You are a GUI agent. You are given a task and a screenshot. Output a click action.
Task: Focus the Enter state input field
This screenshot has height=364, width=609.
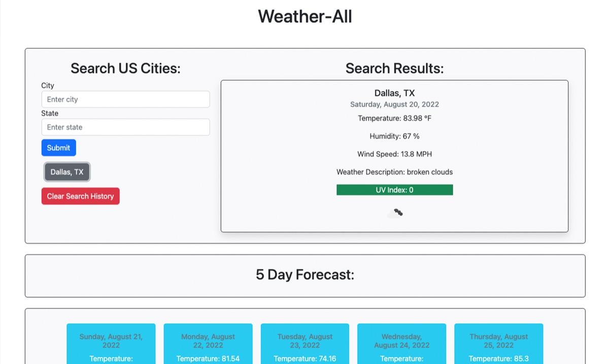tap(125, 127)
